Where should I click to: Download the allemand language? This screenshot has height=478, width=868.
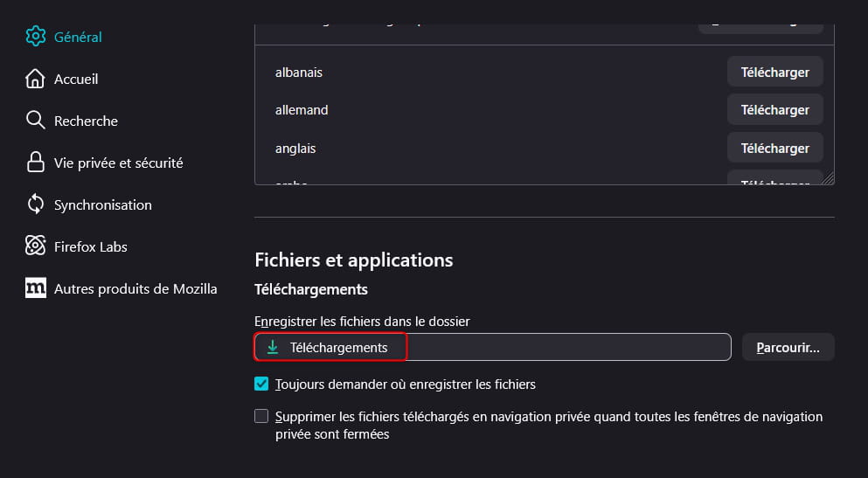pos(774,110)
